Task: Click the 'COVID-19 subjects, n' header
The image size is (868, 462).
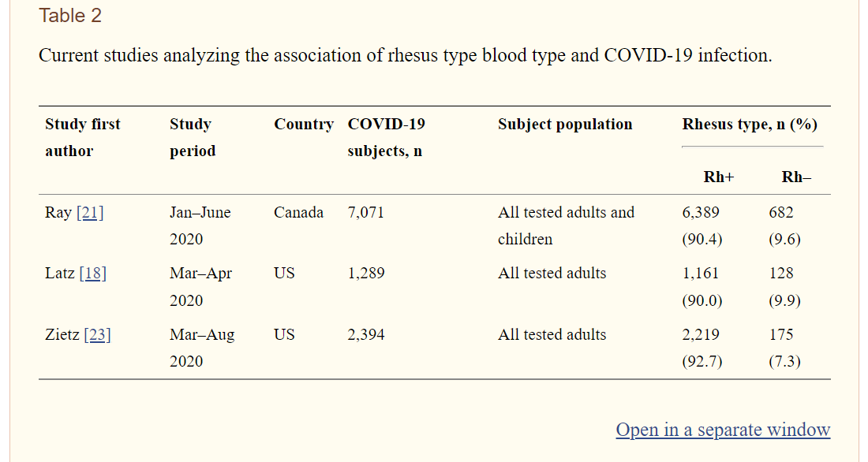Action: point(386,137)
